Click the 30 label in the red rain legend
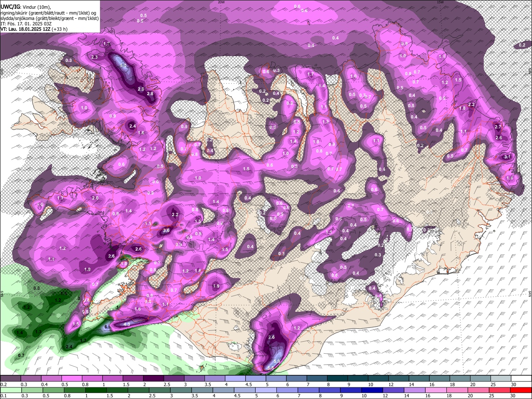Image resolution: width=532 pixels, height=399 pixels. (514, 396)
